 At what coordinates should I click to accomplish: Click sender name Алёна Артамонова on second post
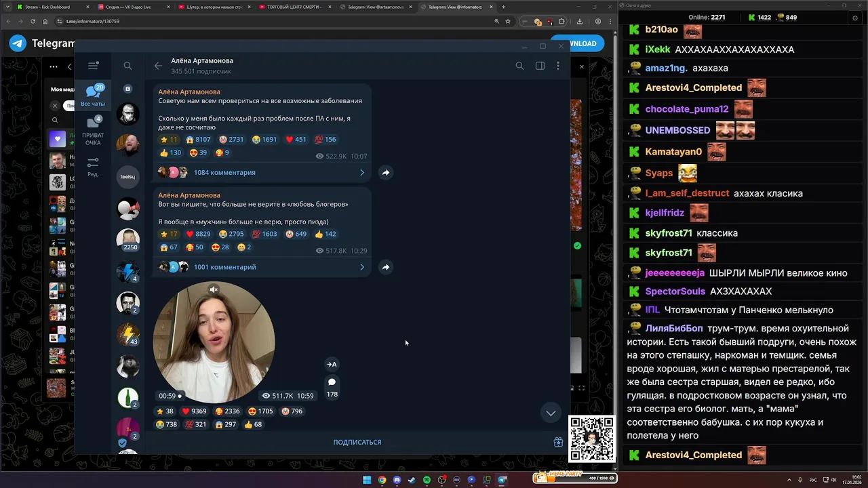[189, 195]
